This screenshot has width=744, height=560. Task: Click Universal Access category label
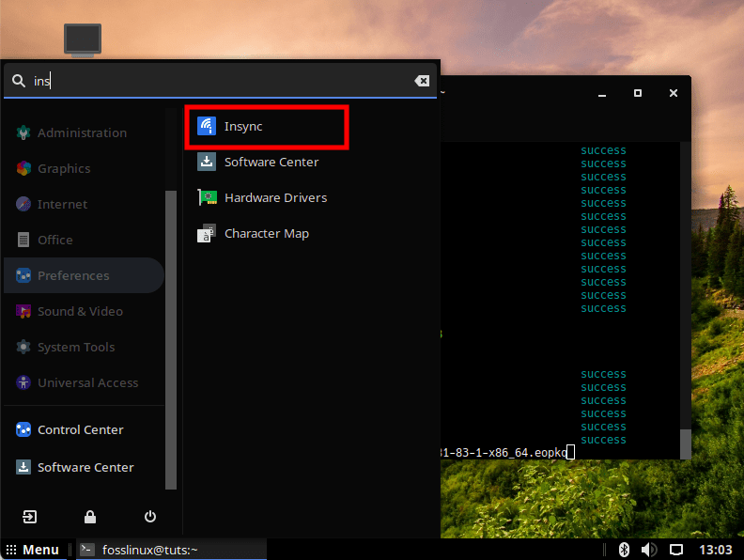pos(87,382)
